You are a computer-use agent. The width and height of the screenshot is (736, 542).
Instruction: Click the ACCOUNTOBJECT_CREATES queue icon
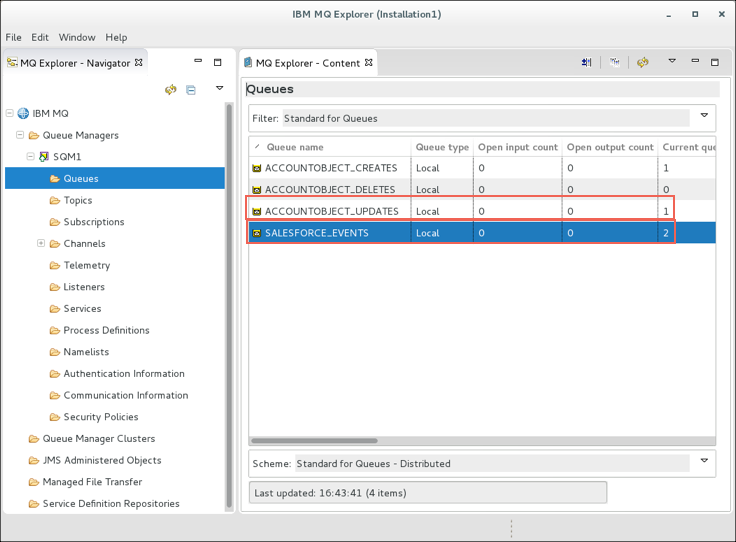[x=257, y=168]
